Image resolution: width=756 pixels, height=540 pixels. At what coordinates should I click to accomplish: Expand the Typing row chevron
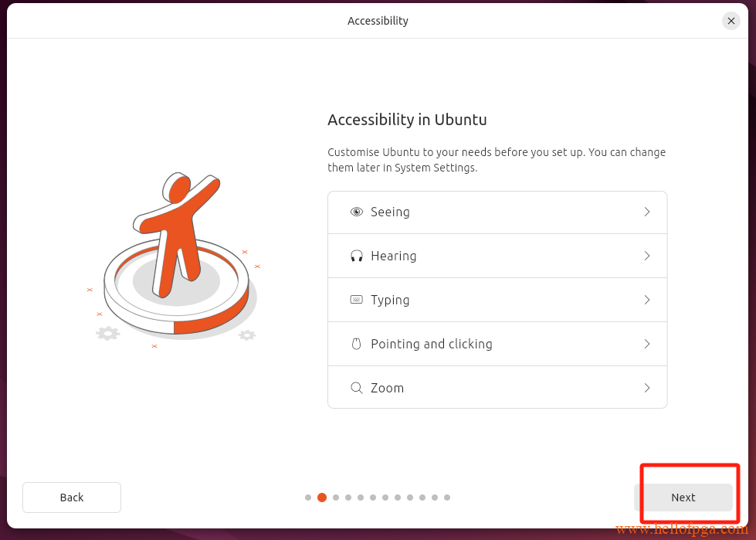coord(647,300)
